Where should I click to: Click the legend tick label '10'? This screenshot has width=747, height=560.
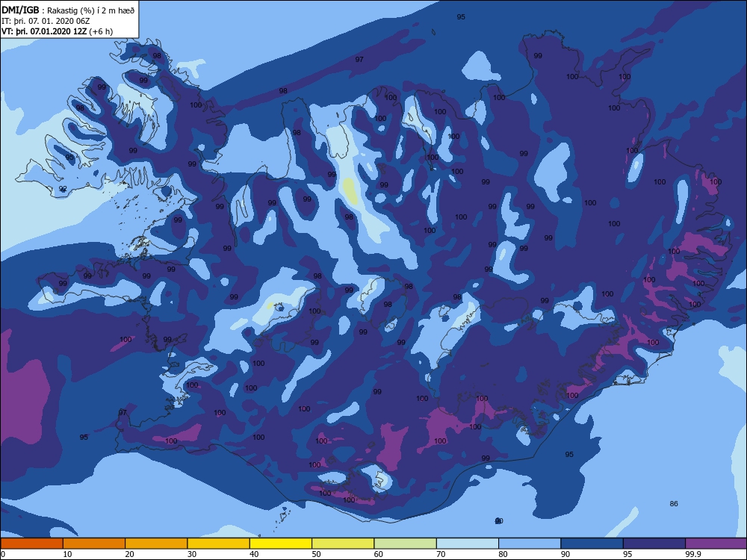click(x=67, y=554)
